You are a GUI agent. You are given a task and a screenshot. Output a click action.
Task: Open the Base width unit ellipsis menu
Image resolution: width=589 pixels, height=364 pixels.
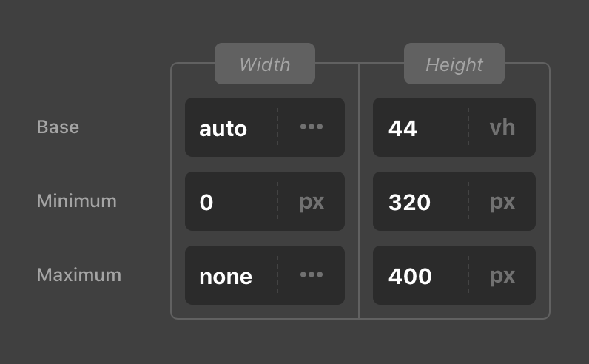(x=312, y=127)
